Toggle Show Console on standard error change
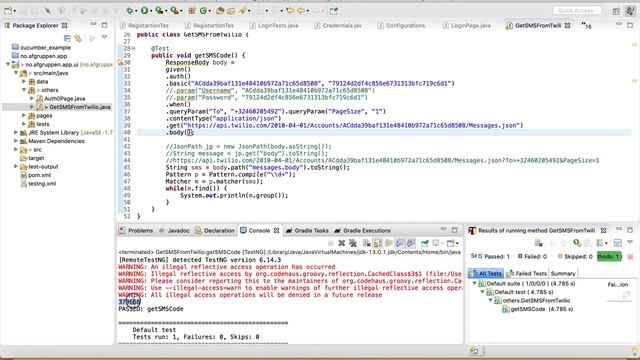Screen dimensions: 640x360 click(411, 243)
